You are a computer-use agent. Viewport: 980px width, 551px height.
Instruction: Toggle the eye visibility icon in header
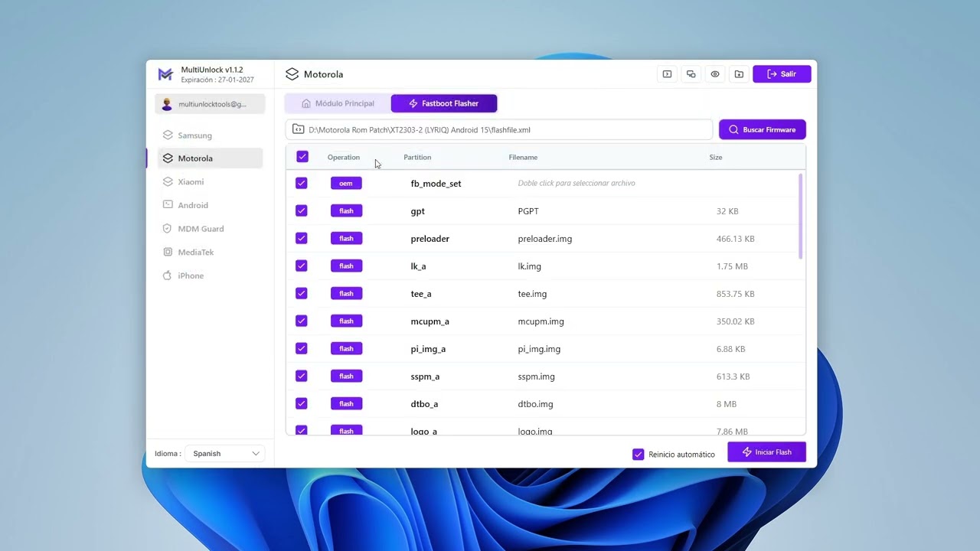715,74
